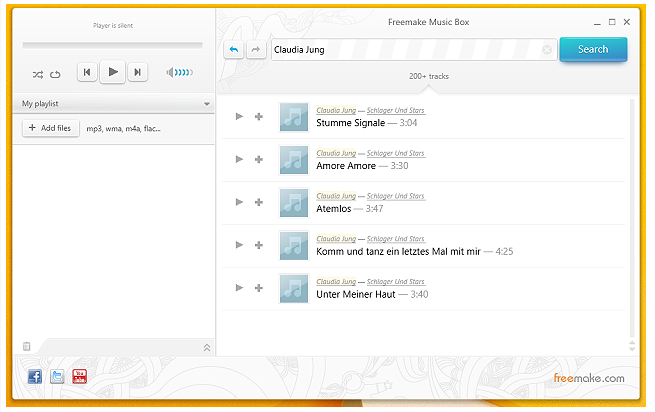Select the Unter Meiner Haut track title

pos(355,294)
